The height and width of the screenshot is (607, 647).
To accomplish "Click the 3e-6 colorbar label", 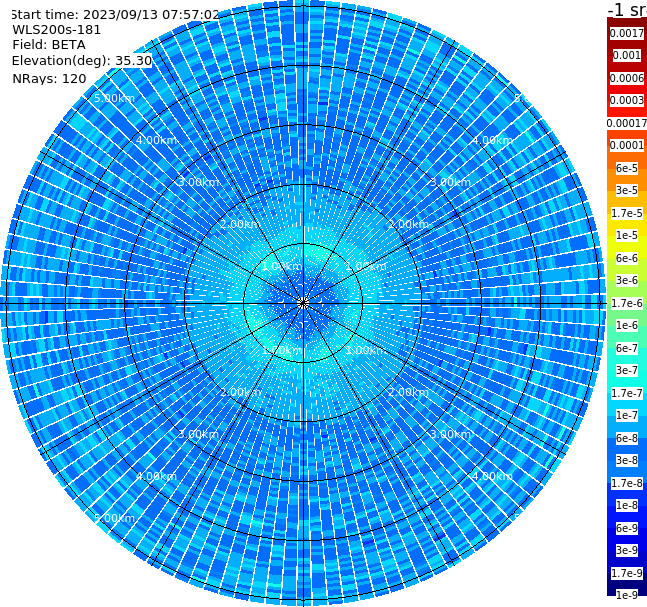I will 627,280.
